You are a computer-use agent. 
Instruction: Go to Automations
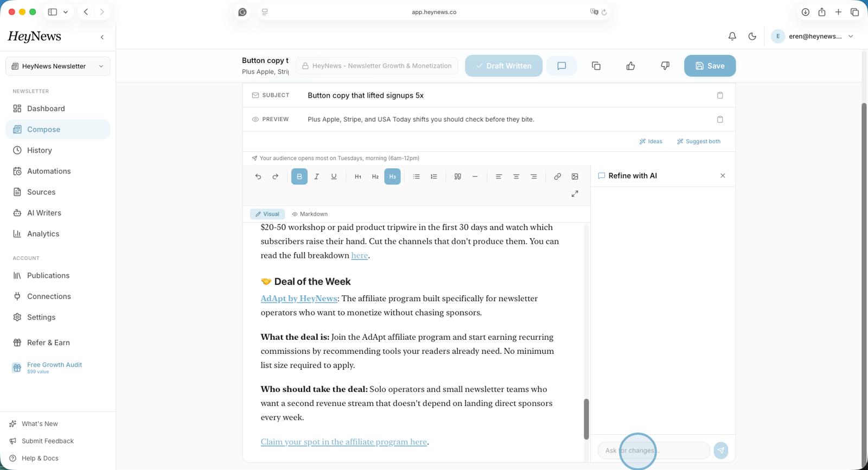pyautogui.click(x=58, y=171)
